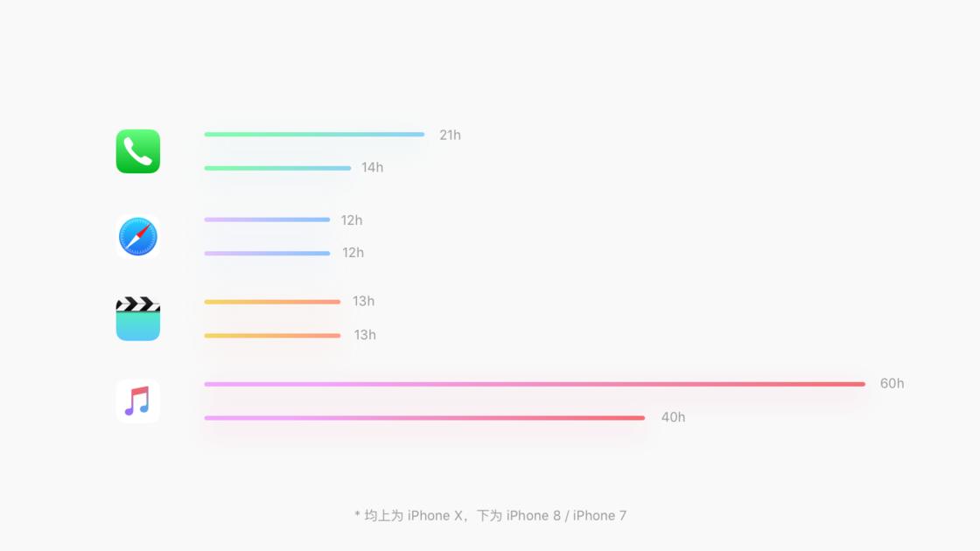Click the 21h talk time bar
This screenshot has width=980, height=551.
coord(314,135)
